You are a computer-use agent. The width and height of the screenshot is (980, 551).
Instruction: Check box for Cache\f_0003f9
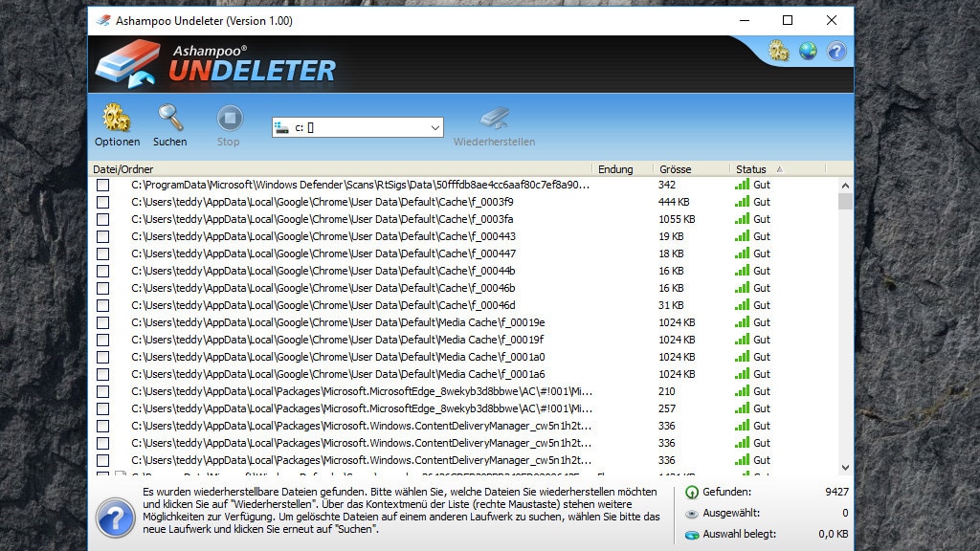[x=103, y=203]
